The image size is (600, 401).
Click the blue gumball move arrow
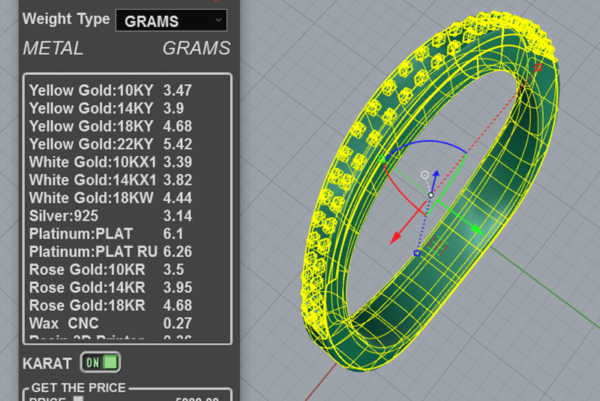point(435,175)
